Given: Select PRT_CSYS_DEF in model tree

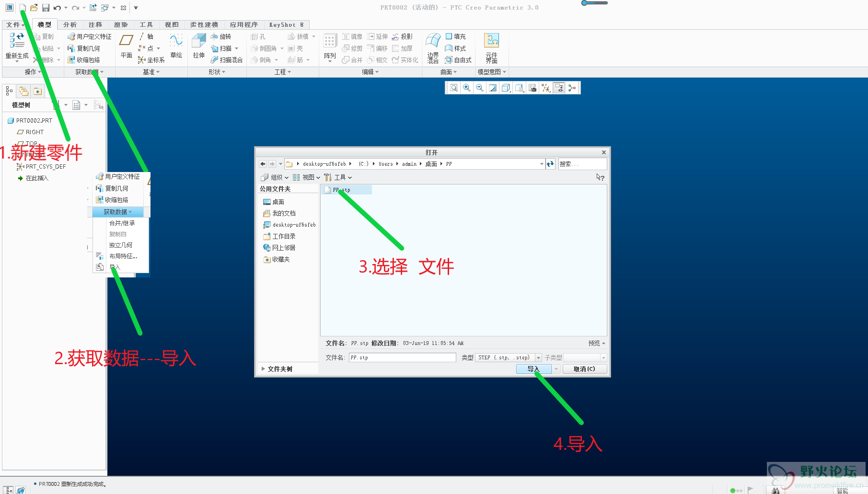Looking at the screenshot, I should click(x=41, y=166).
